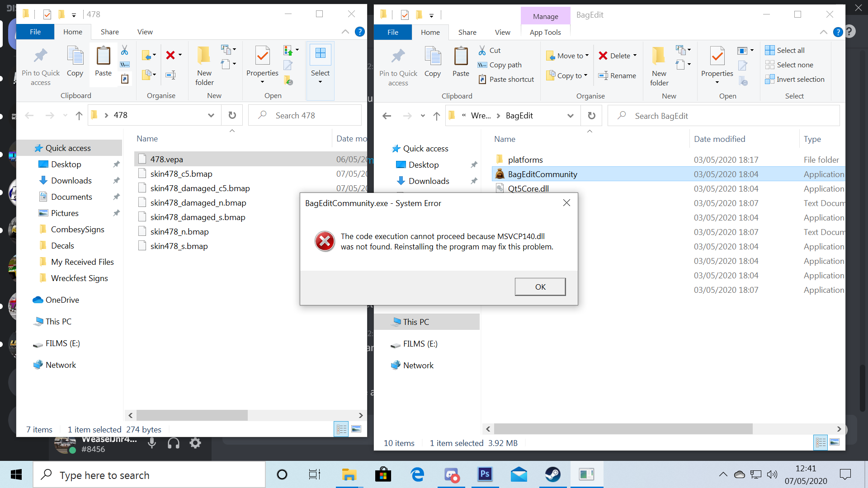Open the File tab in 478 window
The width and height of the screenshot is (868, 488).
[x=35, y=32]
